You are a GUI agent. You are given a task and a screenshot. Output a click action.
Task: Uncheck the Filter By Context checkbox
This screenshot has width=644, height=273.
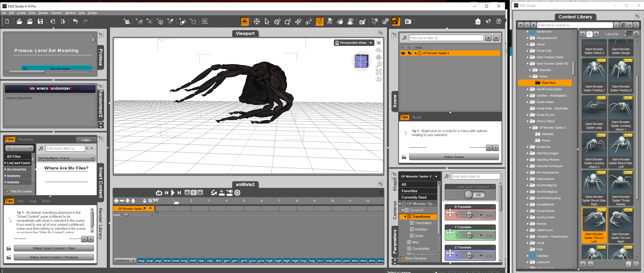click(x=7, y=191)
